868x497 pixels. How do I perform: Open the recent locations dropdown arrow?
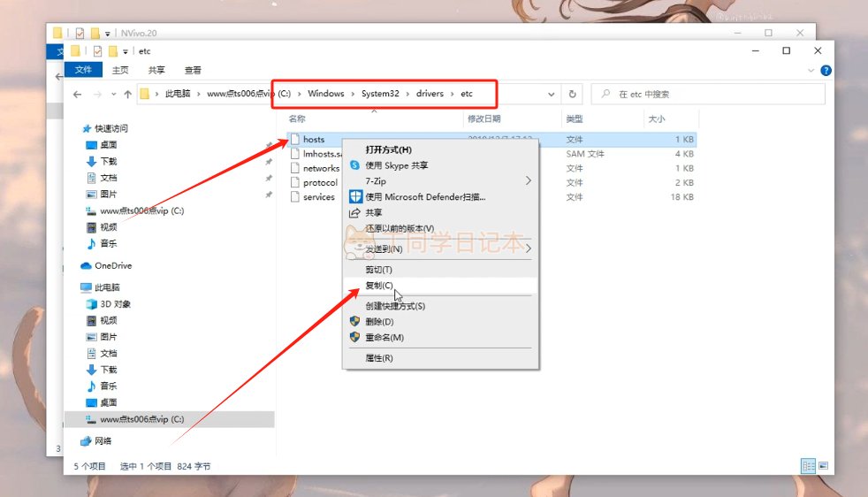(113, 95)
